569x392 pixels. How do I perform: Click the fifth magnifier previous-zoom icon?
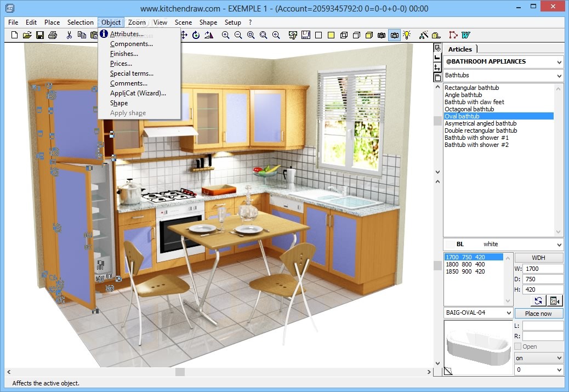pyautogui.click(x=276, y=35)
